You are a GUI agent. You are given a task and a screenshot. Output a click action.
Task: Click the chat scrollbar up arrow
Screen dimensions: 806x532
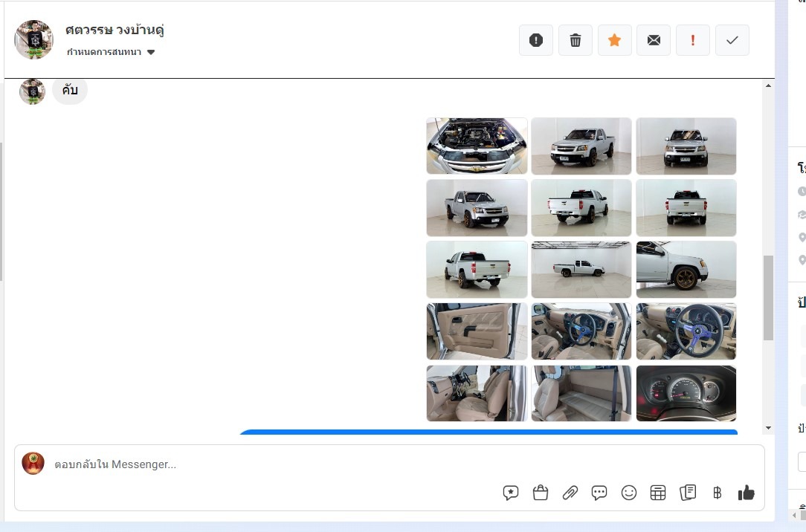769,85
